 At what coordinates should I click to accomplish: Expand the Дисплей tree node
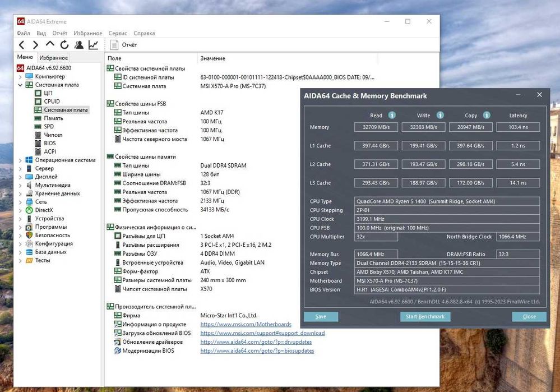tap(20, 177)
